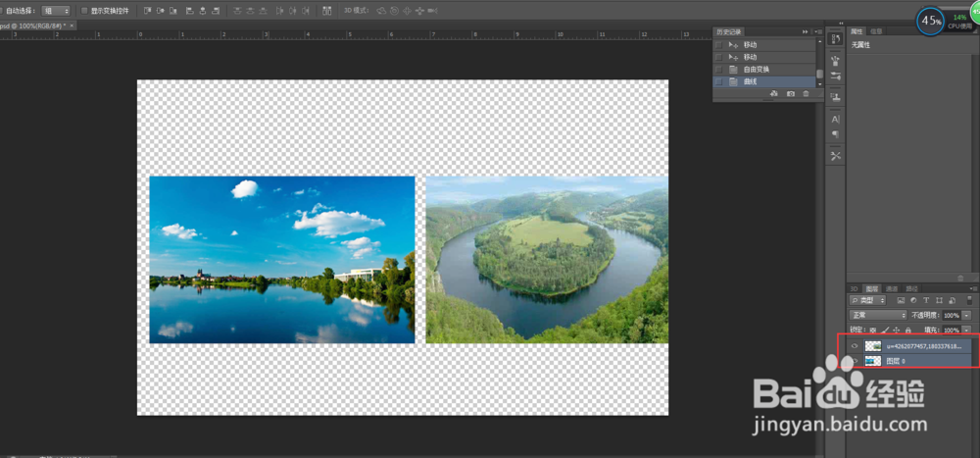Click the auto-align layers icon

pos(327,11)
